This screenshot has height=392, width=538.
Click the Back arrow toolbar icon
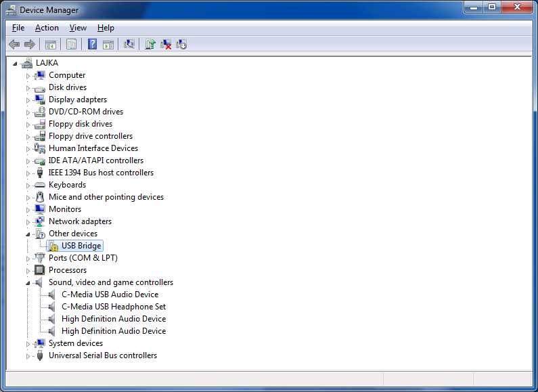click(x=14, y=44)
